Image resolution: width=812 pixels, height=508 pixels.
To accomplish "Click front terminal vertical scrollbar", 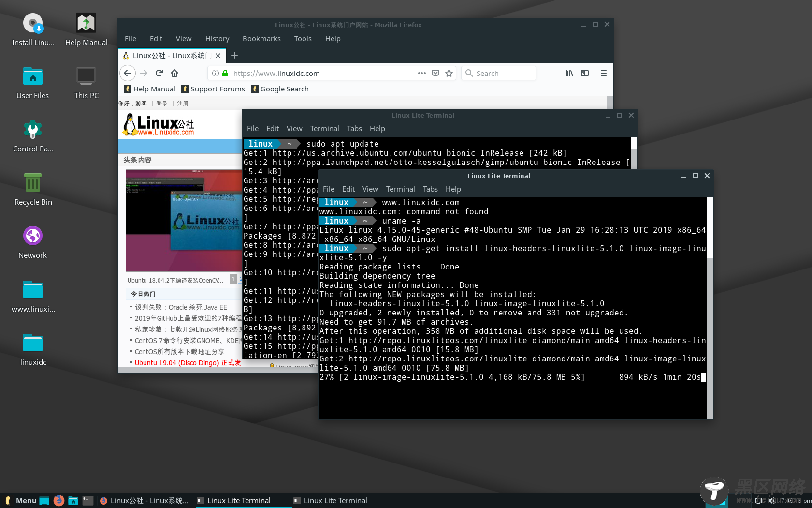I will click(x=710, y=308).
